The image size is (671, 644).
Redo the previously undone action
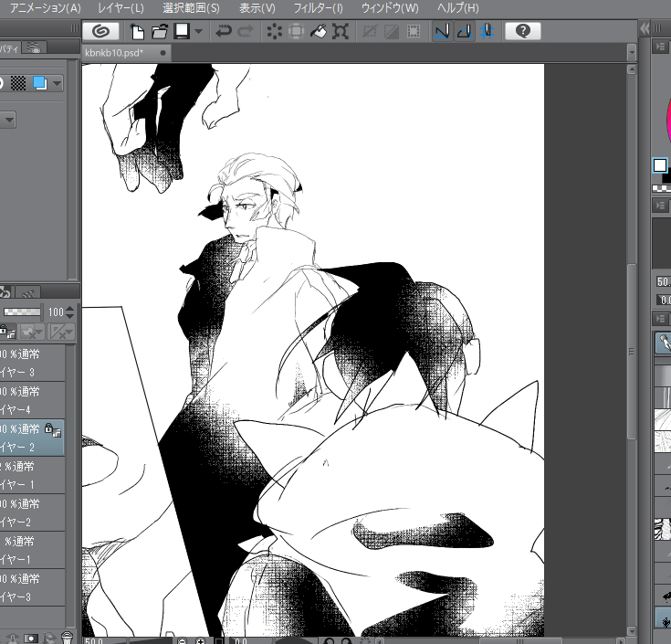coord(246,31)
